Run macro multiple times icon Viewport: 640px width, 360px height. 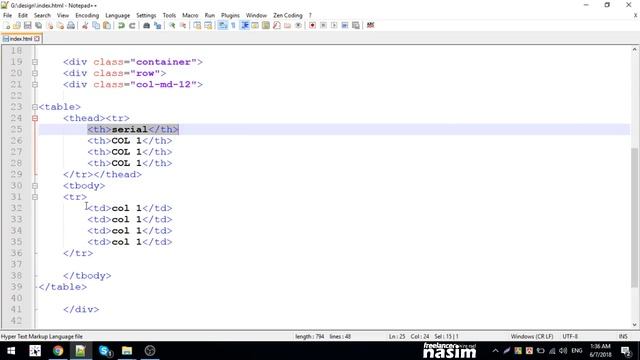click(x=345, y=25)
